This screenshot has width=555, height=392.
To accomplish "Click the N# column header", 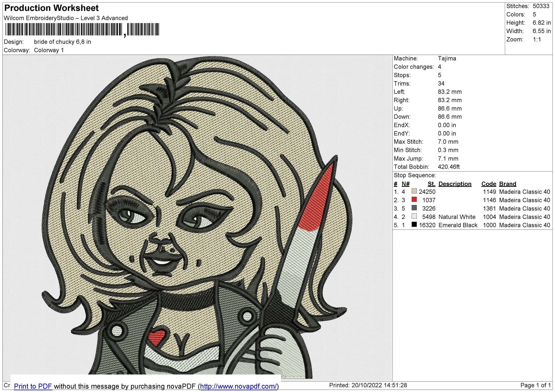I will pos(406,184).
